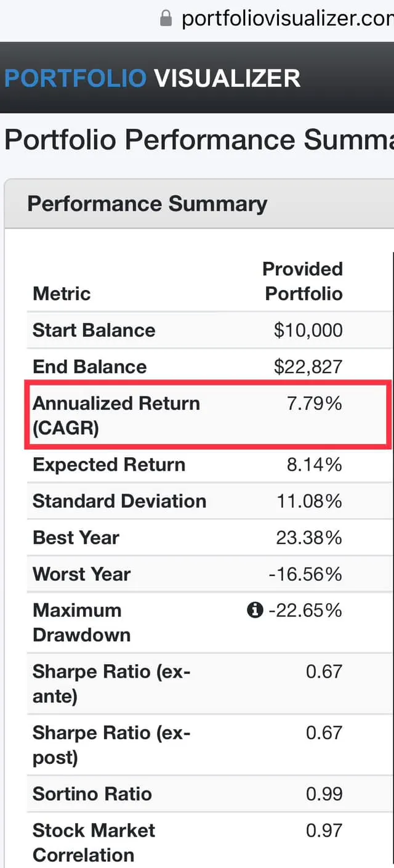Select the 11.08% Standard Deviation value
Image resolution: width=394 pixels, height=868 pixels.
click(x=309, y=501)
